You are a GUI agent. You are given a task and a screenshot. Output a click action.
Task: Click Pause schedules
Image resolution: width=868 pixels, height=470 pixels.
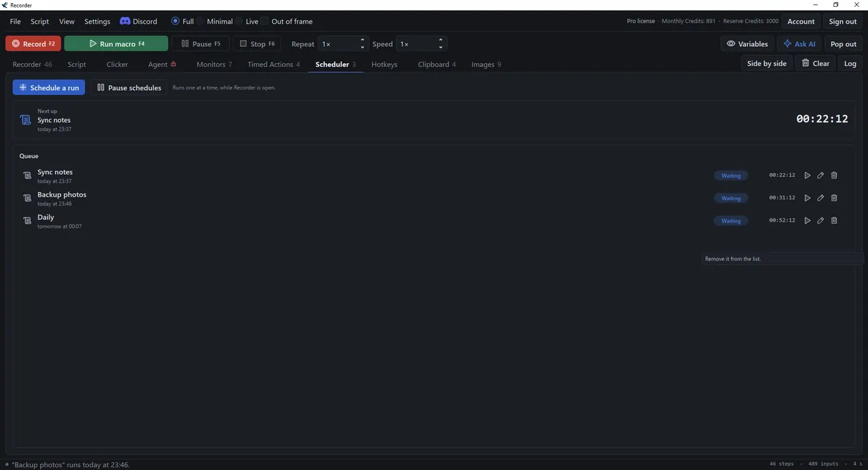(129, 87)
